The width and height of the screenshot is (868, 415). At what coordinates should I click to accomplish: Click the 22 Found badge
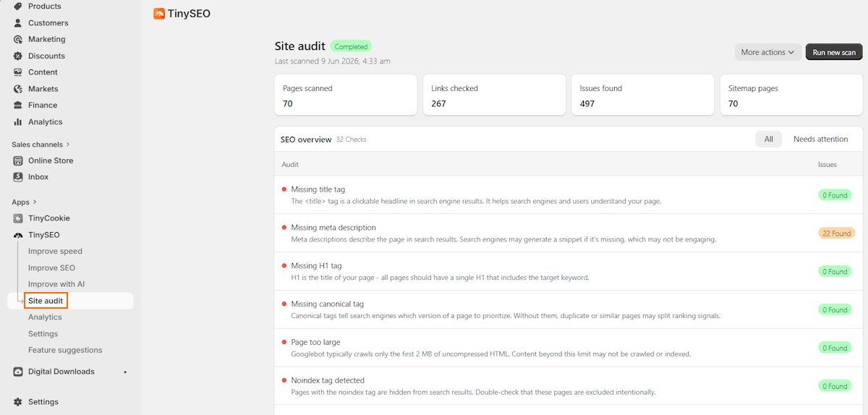tap(836, 234)
